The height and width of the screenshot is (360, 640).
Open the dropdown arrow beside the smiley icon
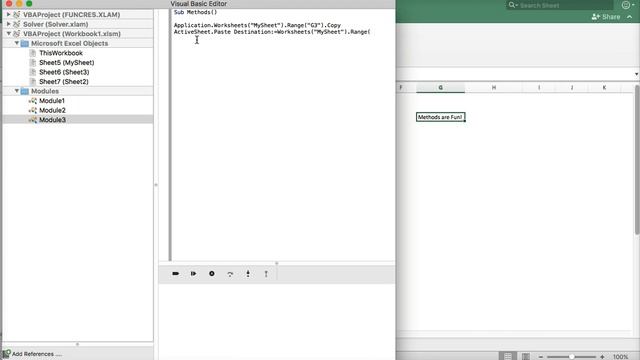click(x=634, y=5)
